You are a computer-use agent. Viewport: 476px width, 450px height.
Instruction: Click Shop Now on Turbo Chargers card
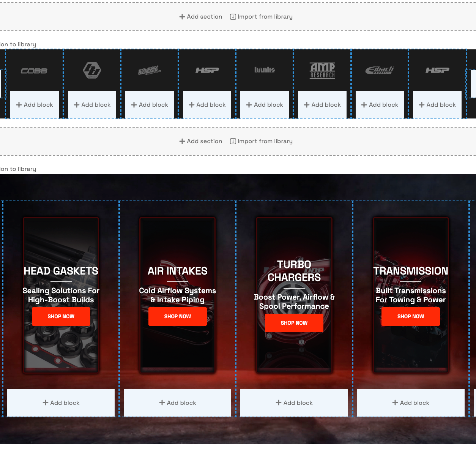tap(294, 323)
